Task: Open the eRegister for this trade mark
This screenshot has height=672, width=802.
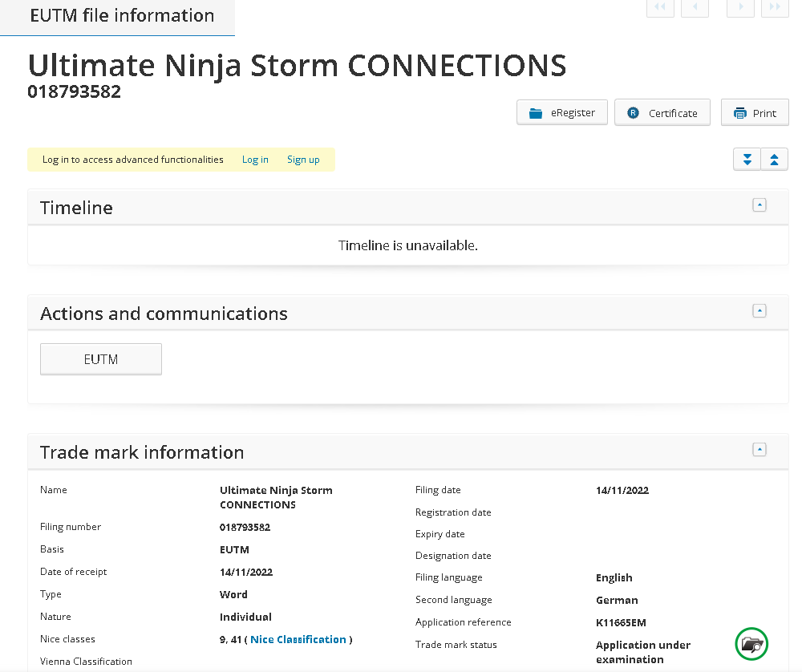Action: pyautogui.click(x=561, y=113)
